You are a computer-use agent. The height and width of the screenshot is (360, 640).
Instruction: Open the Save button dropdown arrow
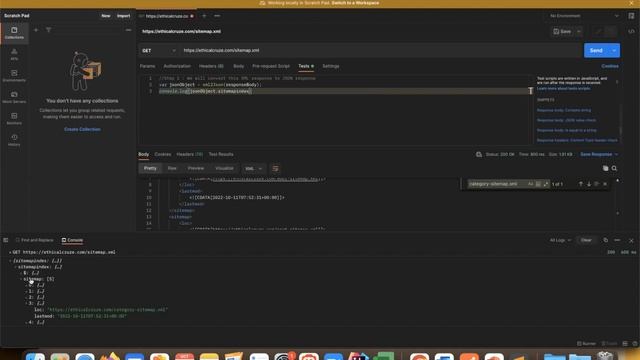click(x=579, y=31)
